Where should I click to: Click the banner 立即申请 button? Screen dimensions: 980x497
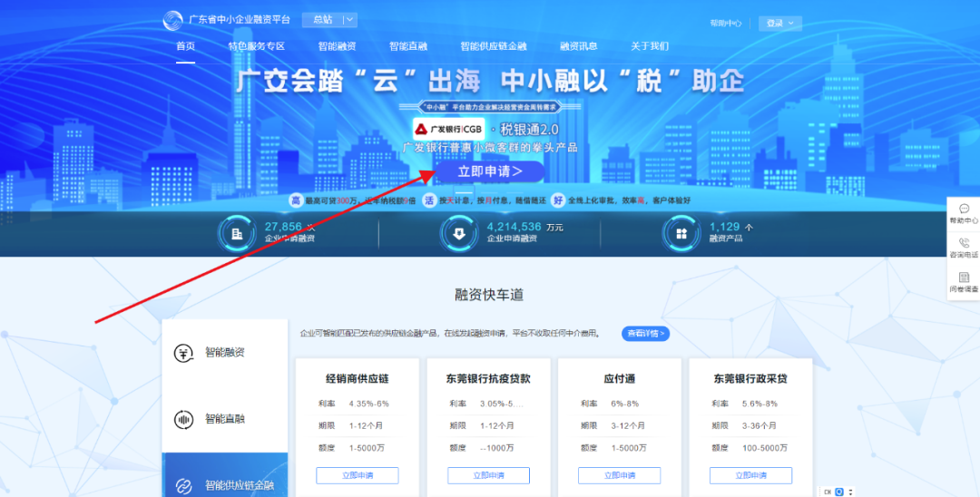pos(490,171)
